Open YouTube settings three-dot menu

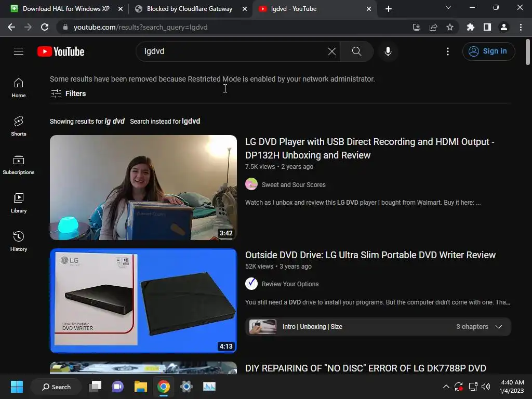[x=448, y=51]
